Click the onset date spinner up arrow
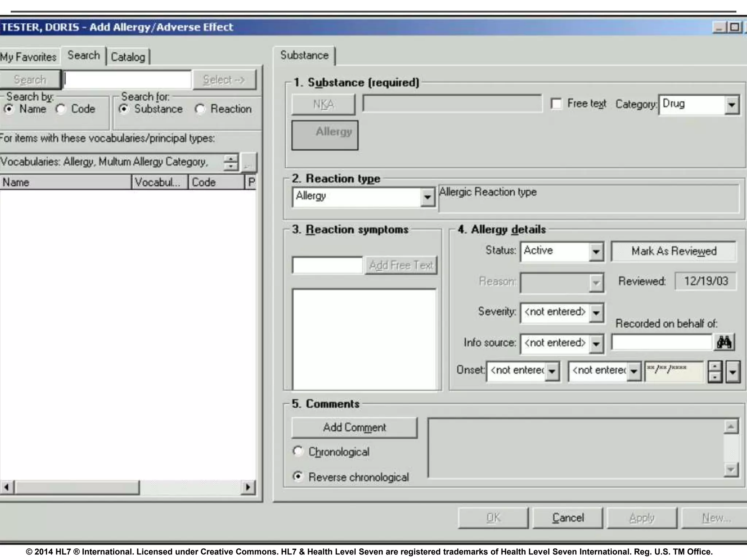Screen dimensions: 747x560 (715, 366)
